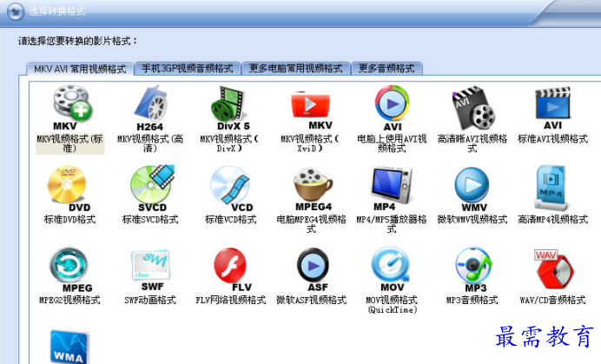Choose the SWF animation format icon
Image resolution: width=601 pixels, height=364 pixels.
[x=150, y=270]
